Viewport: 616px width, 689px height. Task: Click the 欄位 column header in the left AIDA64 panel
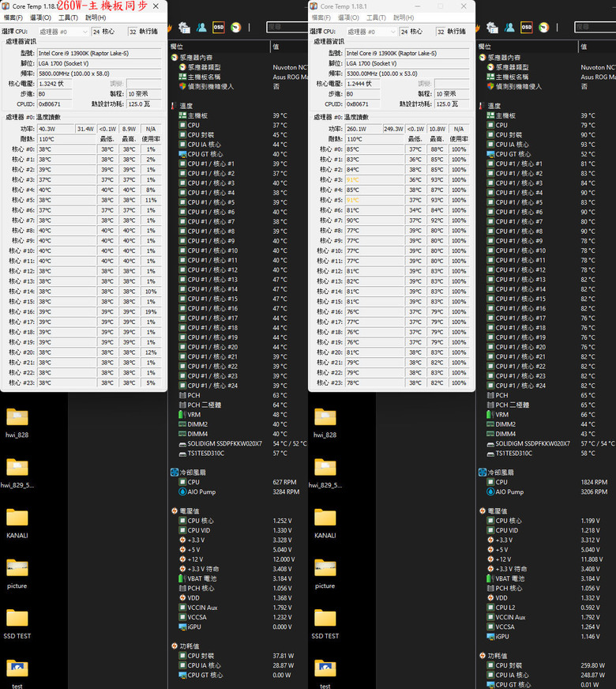pyautogui.click(x=220, y=47)
